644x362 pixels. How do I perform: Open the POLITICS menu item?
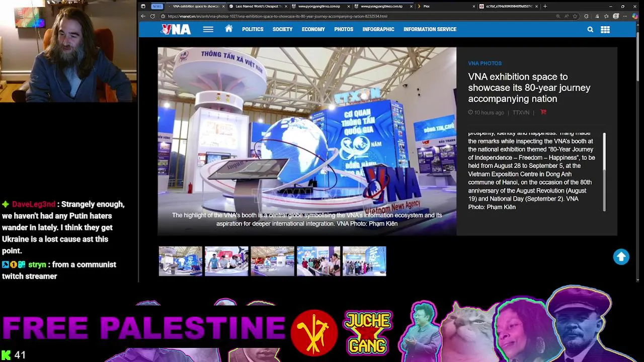[x=253, y=29]
